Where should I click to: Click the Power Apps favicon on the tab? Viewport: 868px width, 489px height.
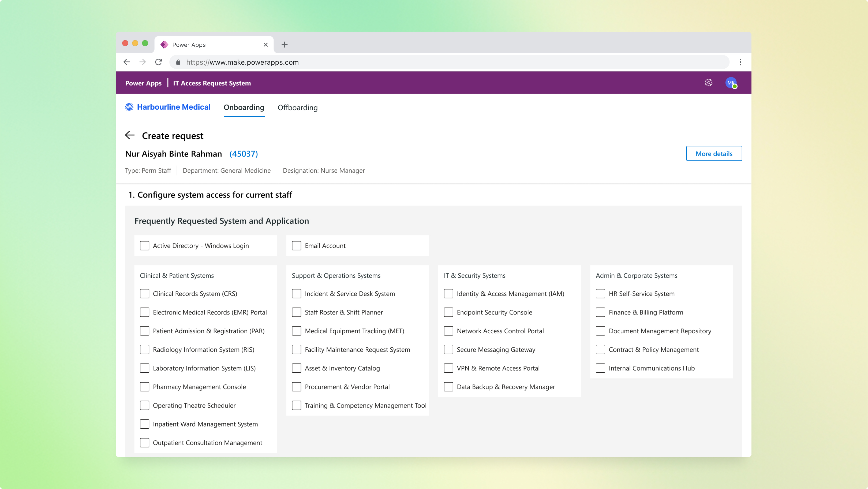coord(164,44)
